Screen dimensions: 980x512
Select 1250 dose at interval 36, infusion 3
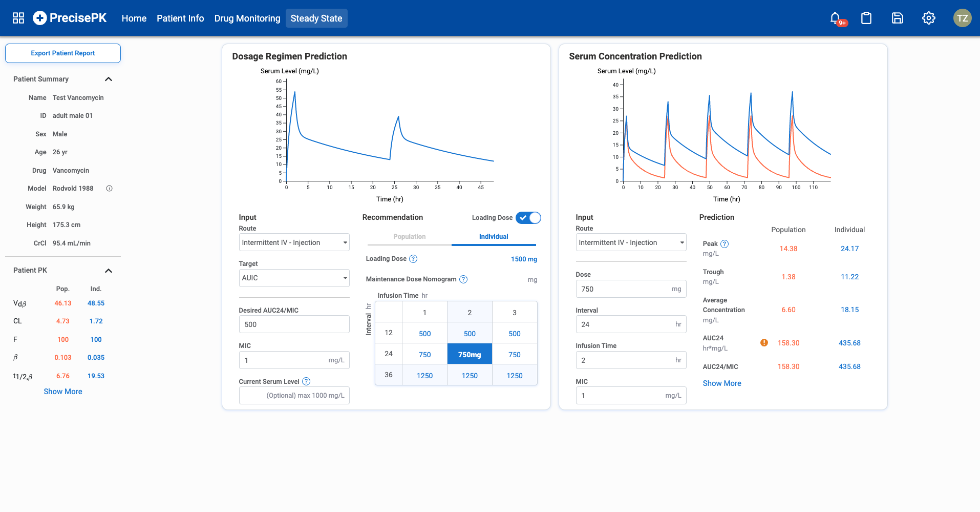click(x=515, y=376)
